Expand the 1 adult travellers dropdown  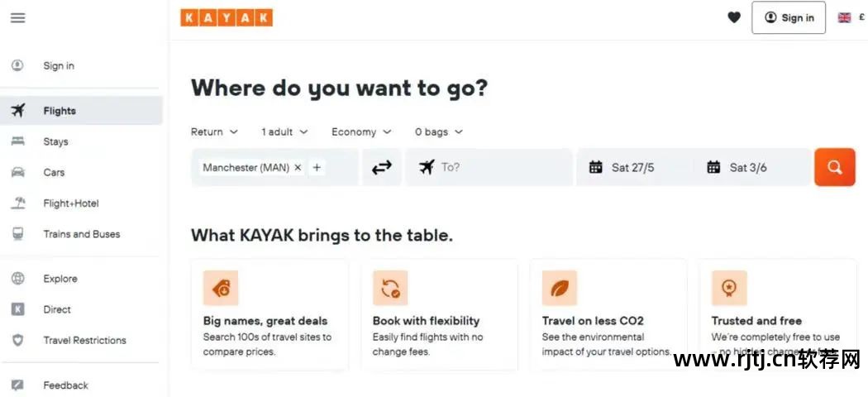pos(284,132)
